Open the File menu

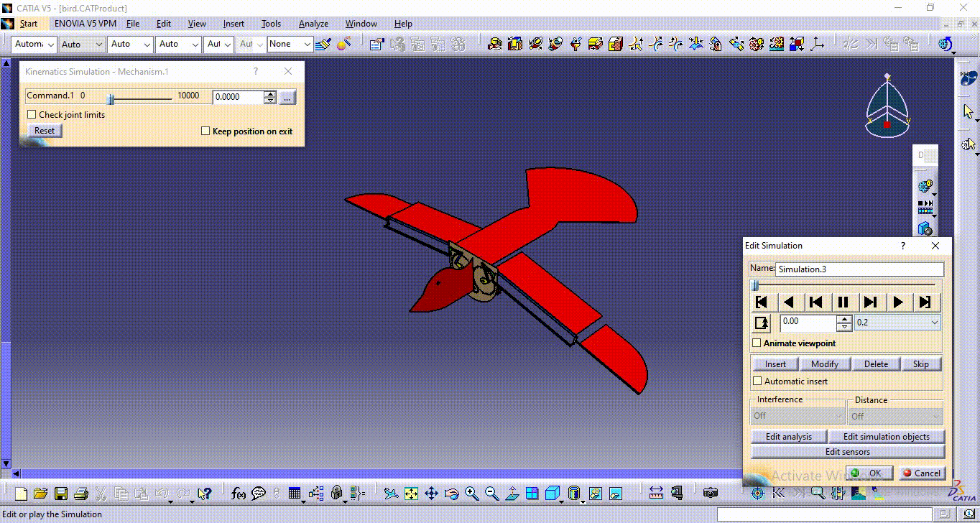tap(133, 24)
